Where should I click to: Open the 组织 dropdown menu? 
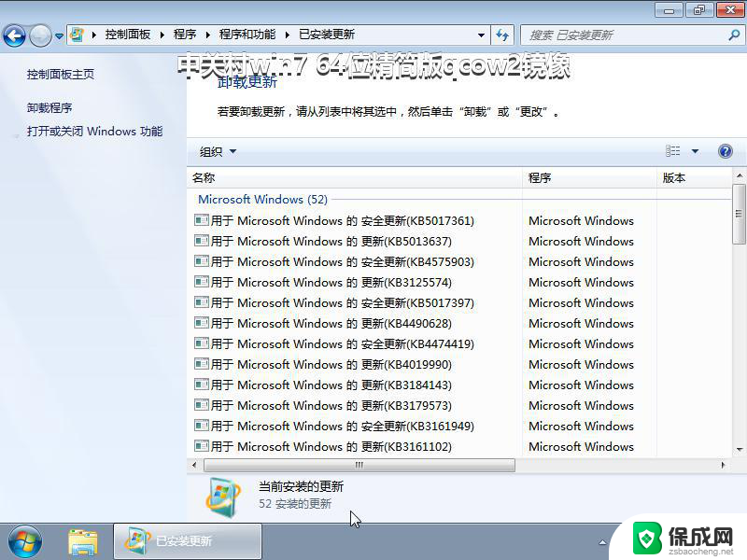pos(218,151)
